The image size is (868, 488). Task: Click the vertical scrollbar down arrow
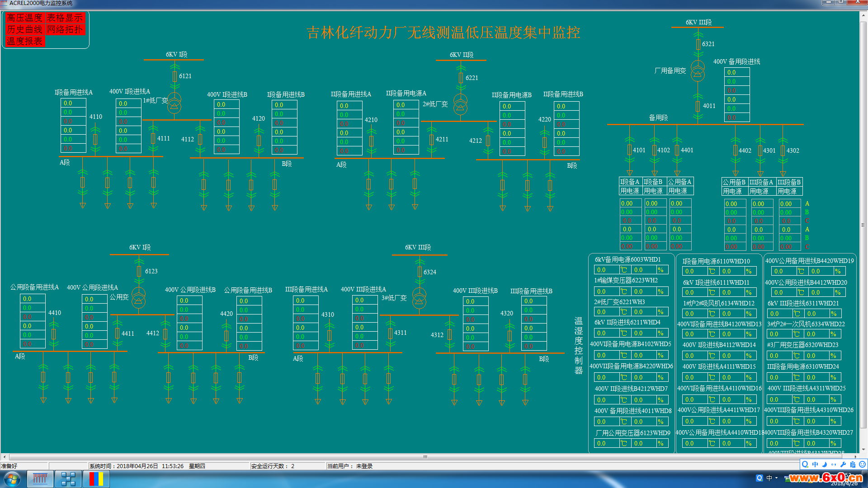pos(863,450)
